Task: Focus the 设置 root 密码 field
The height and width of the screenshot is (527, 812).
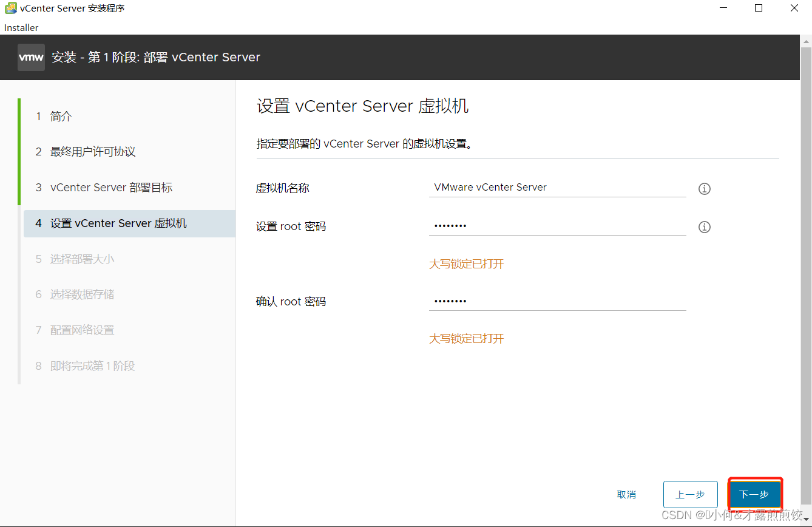Action: tap(557, 226)
